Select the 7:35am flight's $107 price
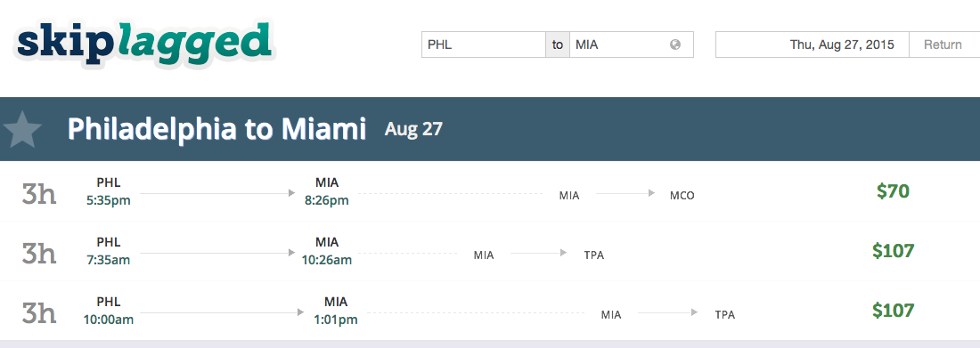The image size is (980, 348). [893, 251]
